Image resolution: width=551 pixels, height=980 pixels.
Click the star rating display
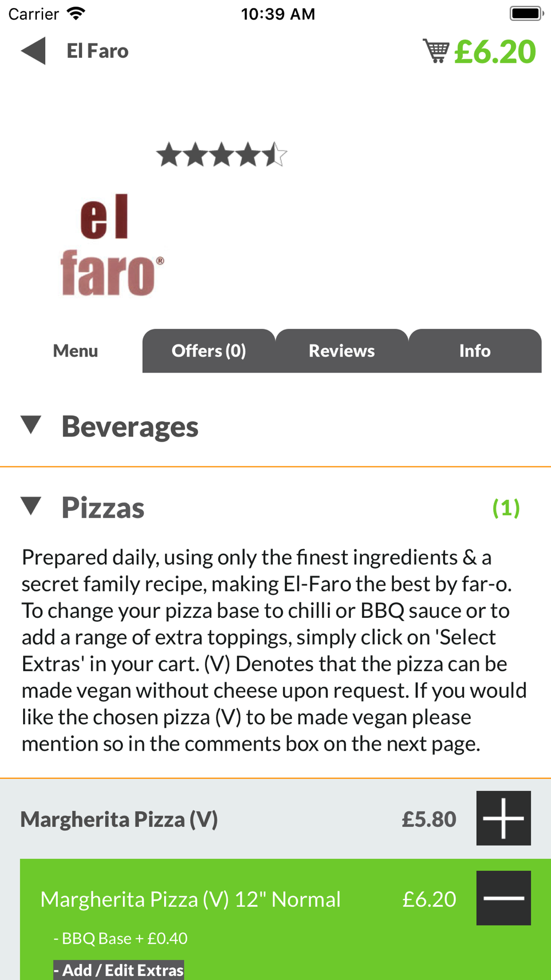click(x=222, y=155)
